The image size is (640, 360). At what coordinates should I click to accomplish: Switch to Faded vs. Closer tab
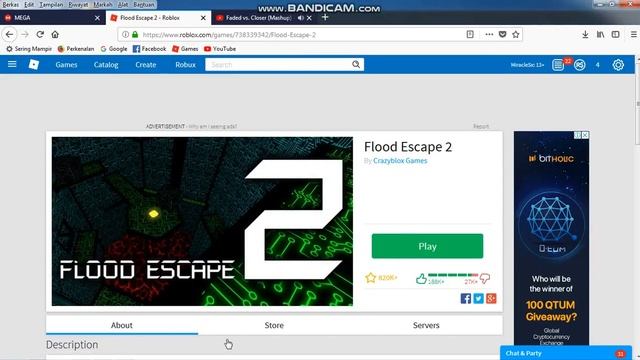pos(258,18)
